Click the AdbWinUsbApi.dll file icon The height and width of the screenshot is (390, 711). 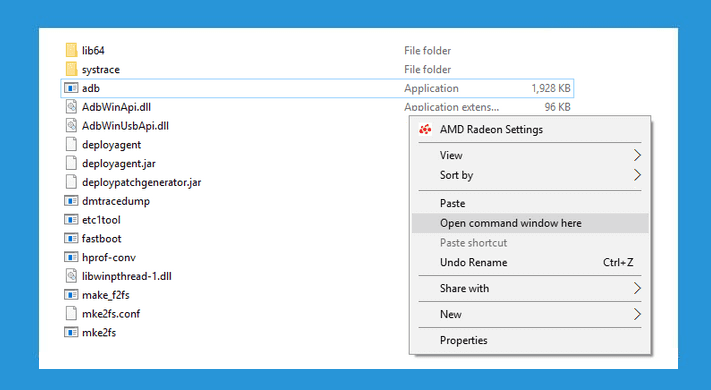click(x=71, y=126)
